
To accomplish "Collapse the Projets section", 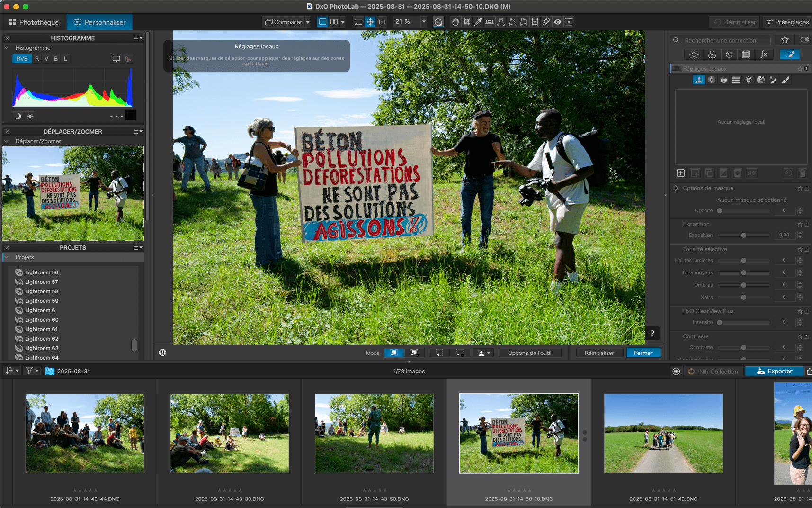I will pyautogui.click(x=7, y=257).
